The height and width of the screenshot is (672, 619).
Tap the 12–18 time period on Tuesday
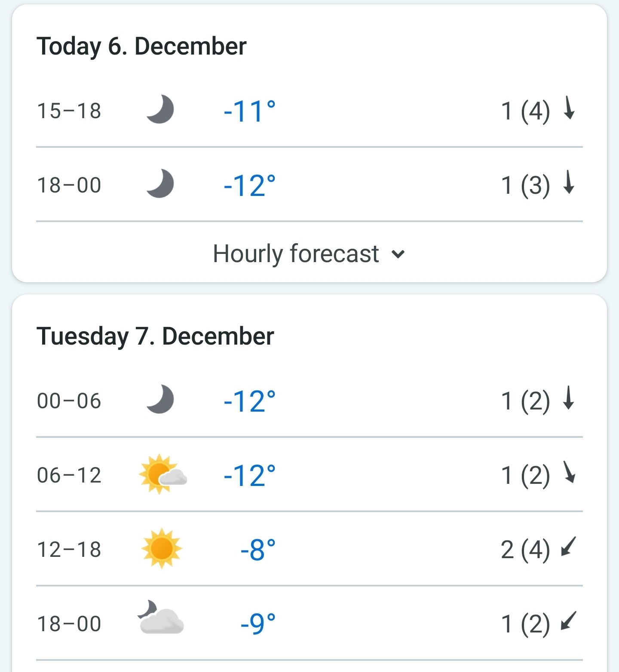click(69, 550)
